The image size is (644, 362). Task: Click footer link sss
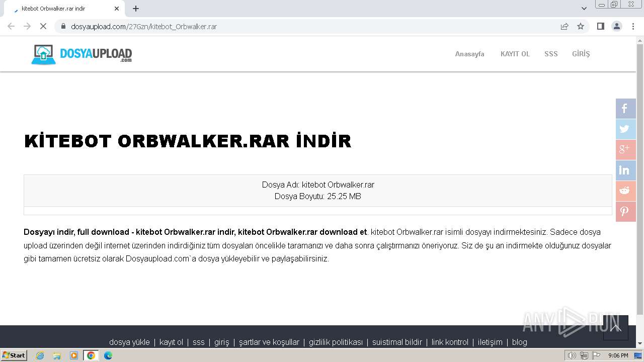tap(198, 342)
